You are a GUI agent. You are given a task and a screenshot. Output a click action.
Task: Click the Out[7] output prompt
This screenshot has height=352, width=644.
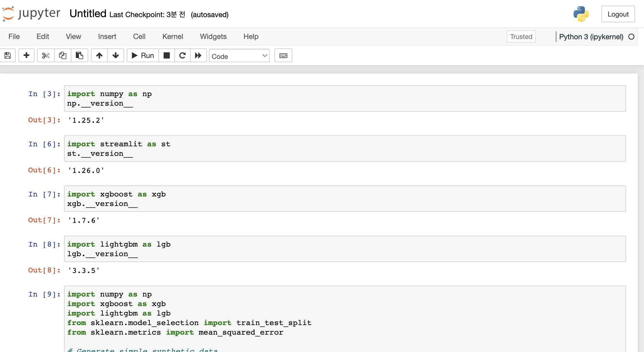[x=45, y=220]
